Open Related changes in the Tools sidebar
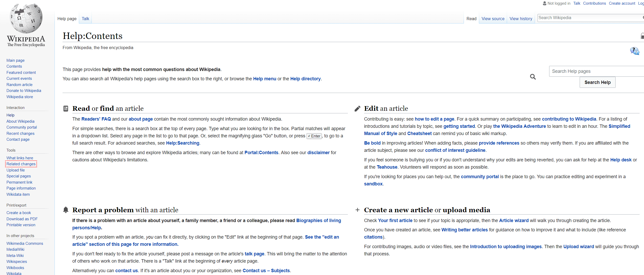Image resolution: width=644 pixels, height=275 pixels. [x=21, y=164]
